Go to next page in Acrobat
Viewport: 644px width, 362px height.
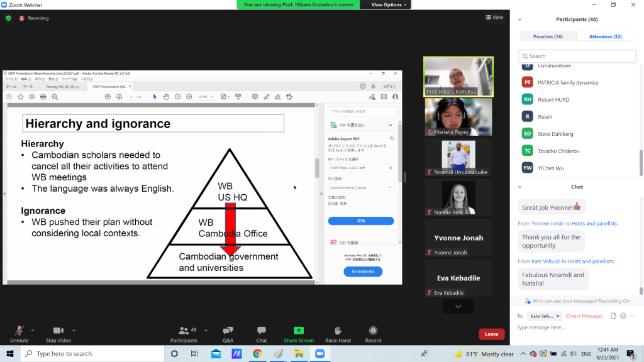[x=119, y=97]
